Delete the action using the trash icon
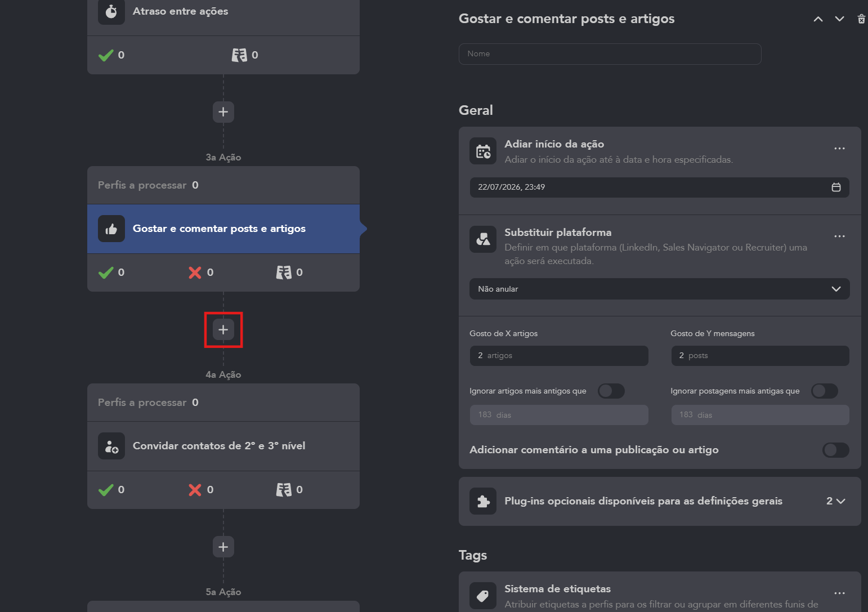Image resolution: width=868 pixels, height=612 pixels. tap(861, 19)
